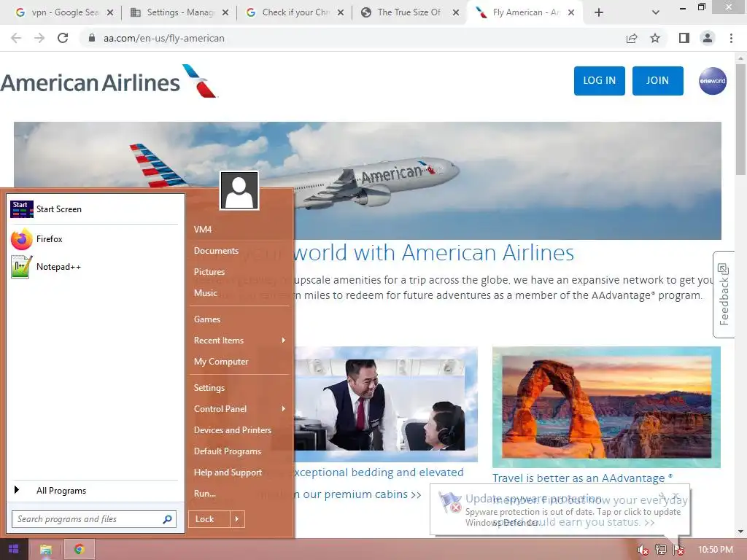Open File Explorer from the taskbar
The width and height of the screenshot is (747, 560).
coord(46,550)
